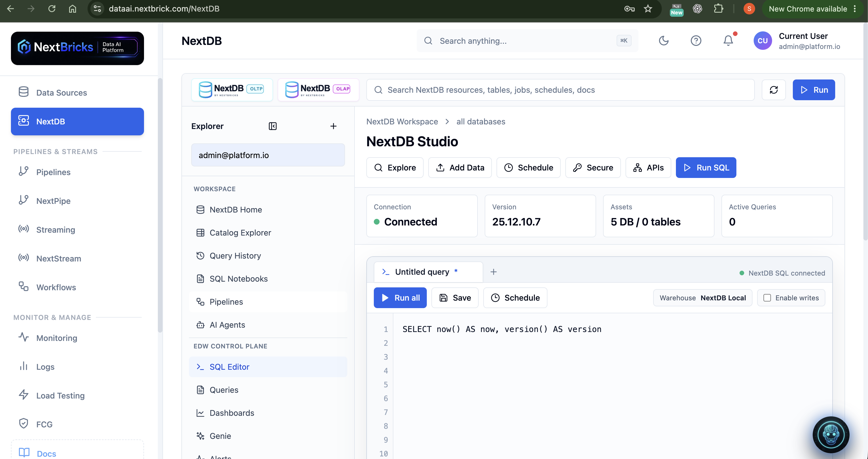Image resolution: width=868 pixels, height=459 pixels.
Task: Click the NextBricks logo
Action: point(77,48)
